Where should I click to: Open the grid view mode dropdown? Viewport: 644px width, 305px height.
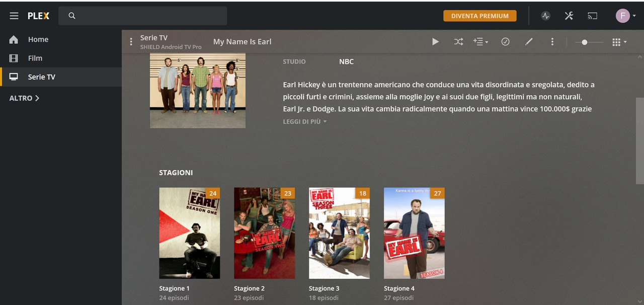[619, 42]
